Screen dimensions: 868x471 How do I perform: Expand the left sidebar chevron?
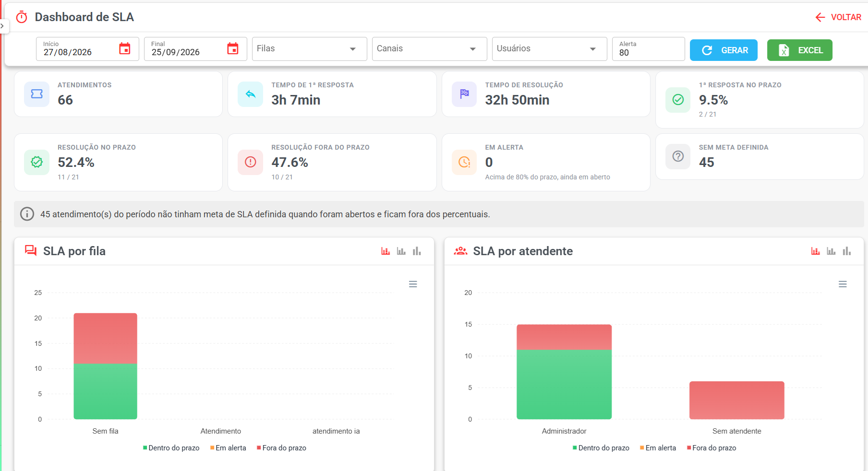point(2,26)
